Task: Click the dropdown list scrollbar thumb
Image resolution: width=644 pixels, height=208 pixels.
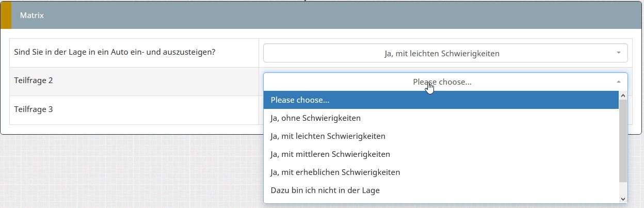Action: pos(623,140)
